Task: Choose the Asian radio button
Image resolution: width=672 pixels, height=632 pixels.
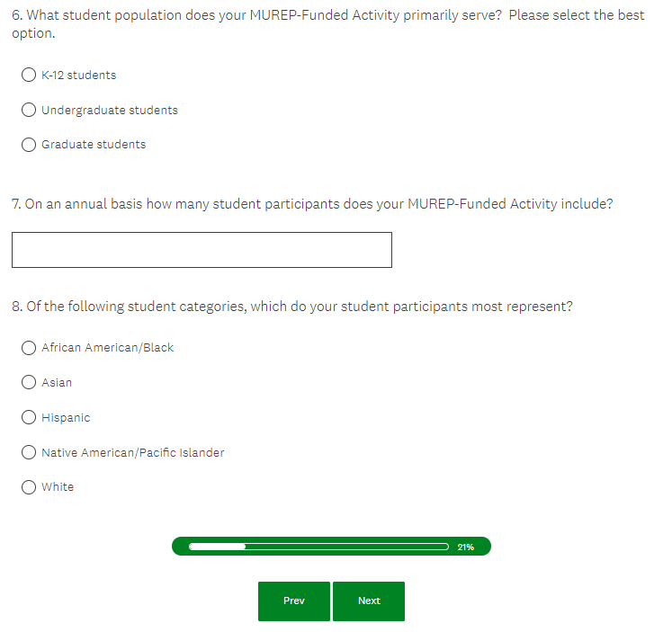Action: pos(29,383)
